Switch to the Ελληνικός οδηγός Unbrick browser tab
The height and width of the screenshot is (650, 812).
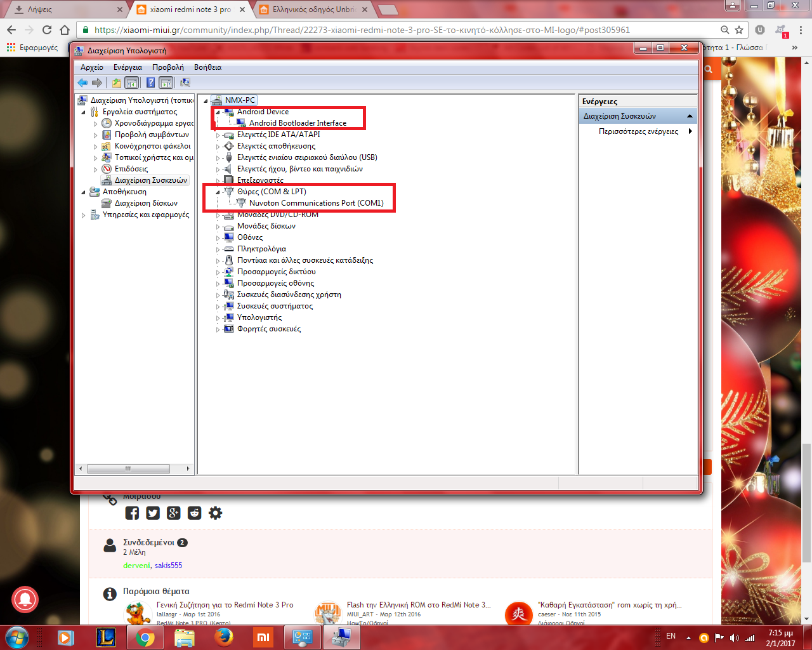[314, 10]
